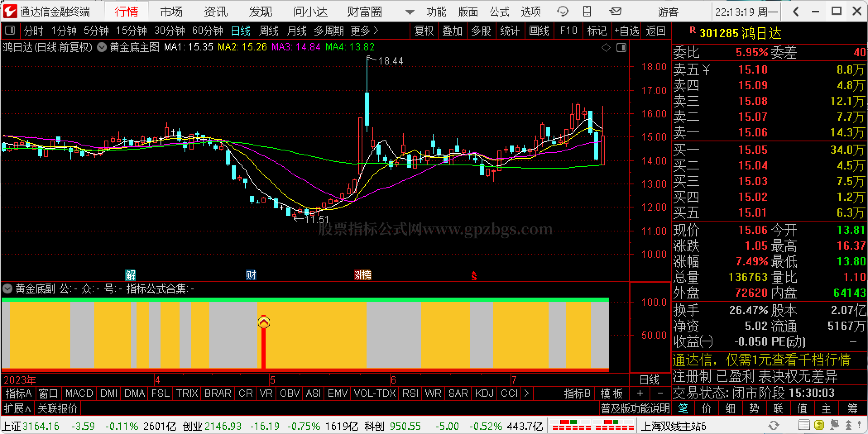This screenshot has width=868, height=434.
Task: Switch chart to 分时 view
Action: pyautogui.click(x=34, y=31)
